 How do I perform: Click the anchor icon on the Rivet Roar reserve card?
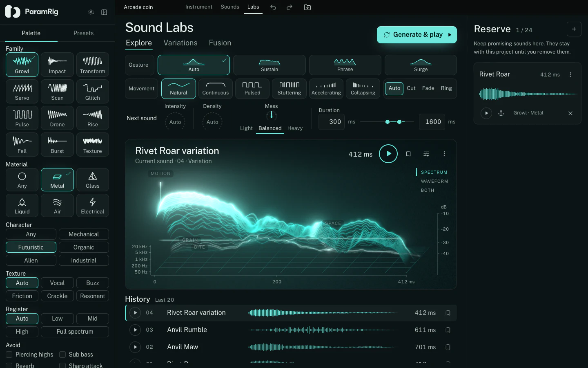pyautogui.click(x=501, y=113)
